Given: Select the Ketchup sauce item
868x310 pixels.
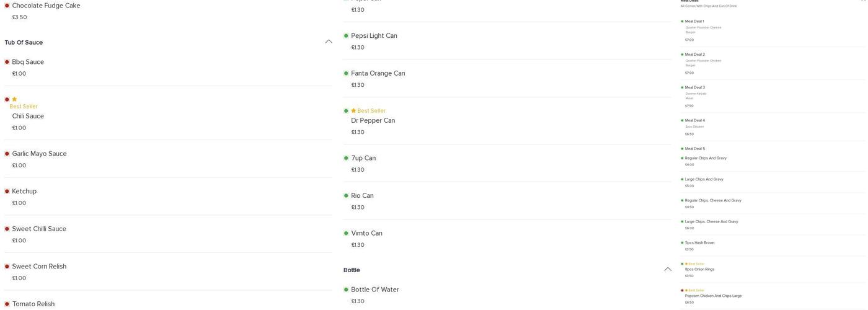Looking at the screenshot, I should (x=24, y=192).
